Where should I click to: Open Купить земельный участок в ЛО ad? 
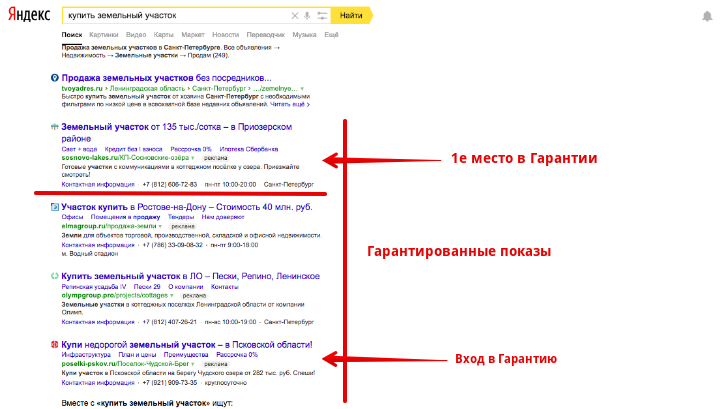coord(190,276)
